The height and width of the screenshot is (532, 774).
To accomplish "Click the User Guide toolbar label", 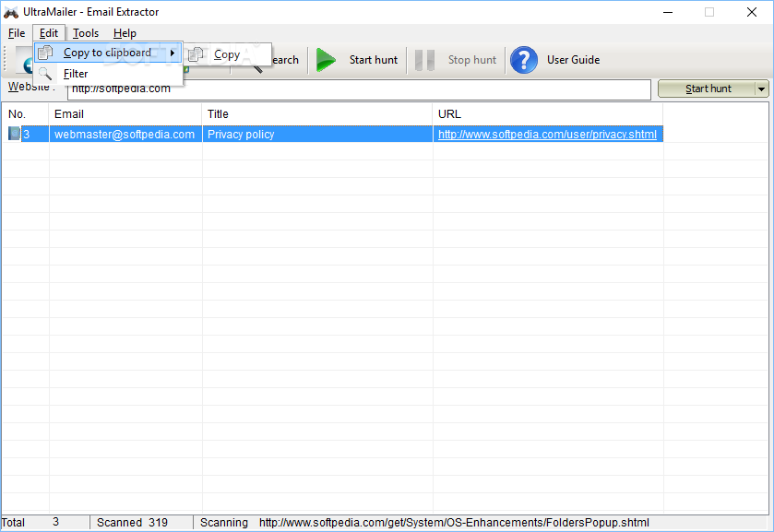I will coord(573,60).
